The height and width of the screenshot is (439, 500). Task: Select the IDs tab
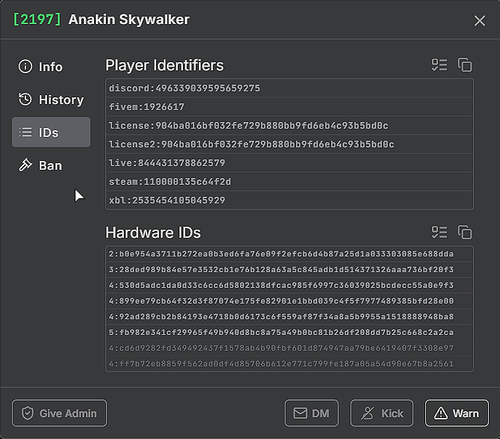[x=51, y=132]
